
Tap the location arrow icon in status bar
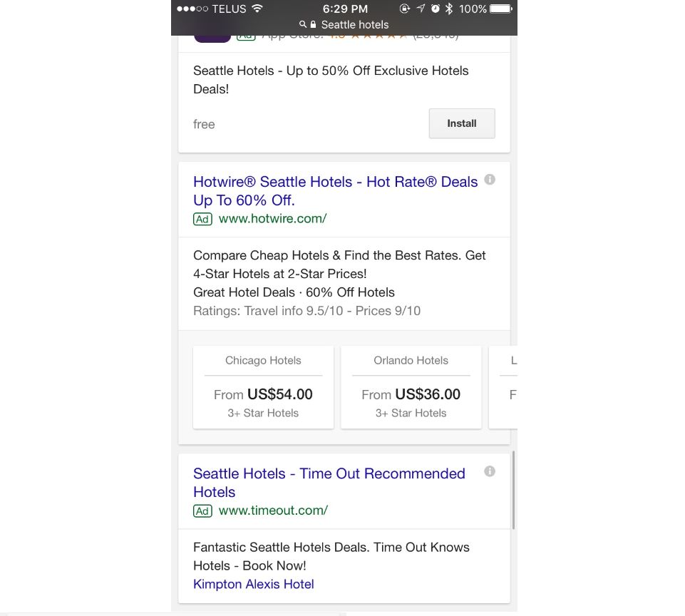pos(421,9)
